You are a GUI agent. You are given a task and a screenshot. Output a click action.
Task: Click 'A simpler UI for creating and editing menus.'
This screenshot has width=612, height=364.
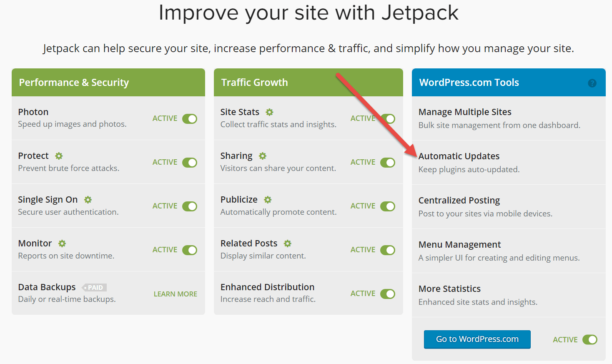tap(499, 258)
